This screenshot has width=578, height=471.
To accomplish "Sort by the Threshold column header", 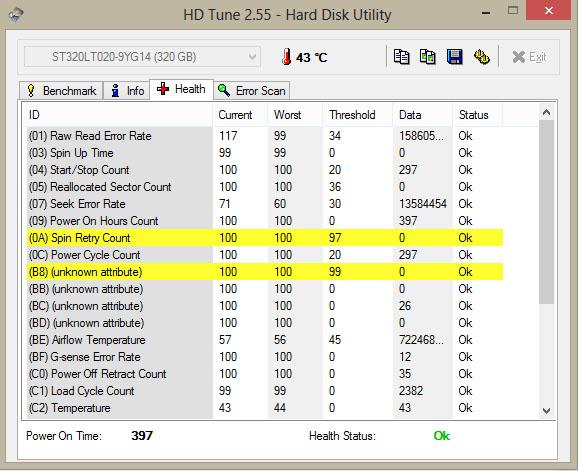I will (x=352, y=115).
